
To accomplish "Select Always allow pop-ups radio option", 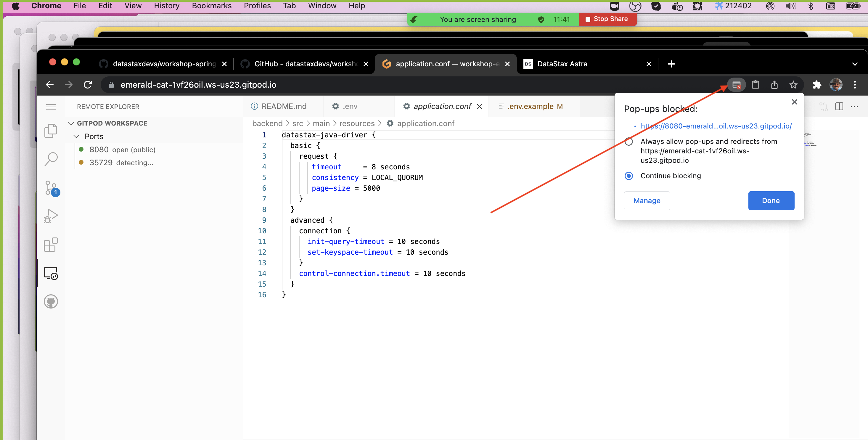I will pos(629,142).
